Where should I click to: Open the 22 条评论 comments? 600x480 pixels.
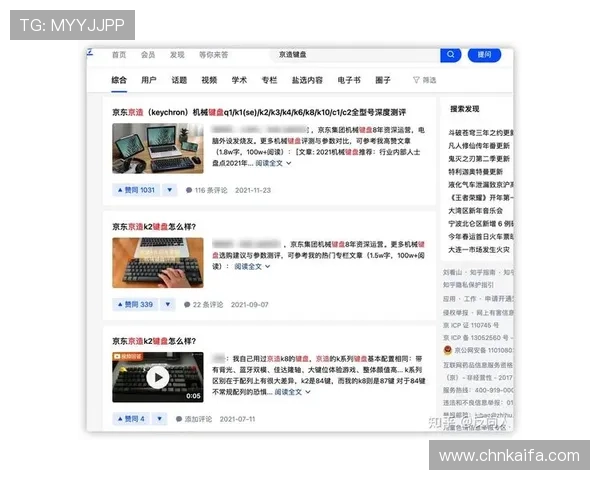pyautogui.click(x=204, y=305)
